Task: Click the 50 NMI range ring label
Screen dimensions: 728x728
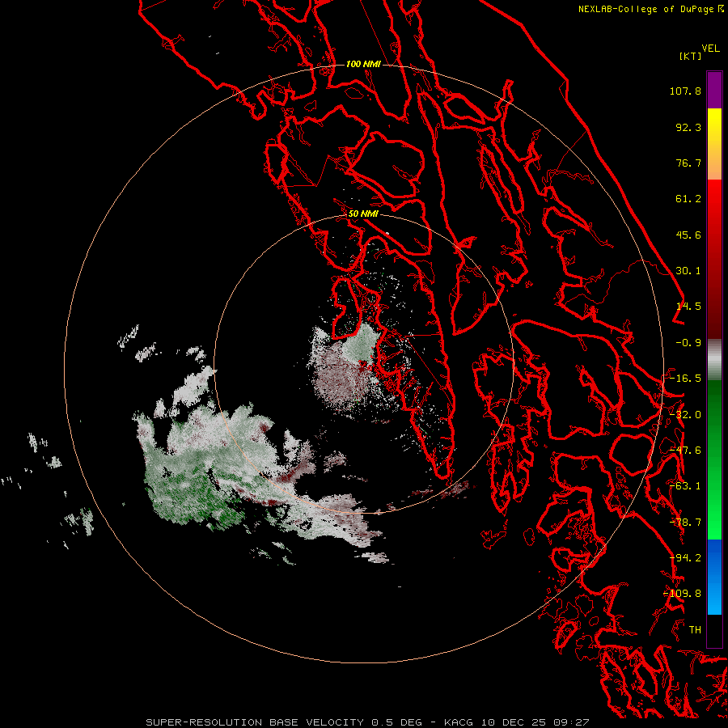Action: click(363, 214)
